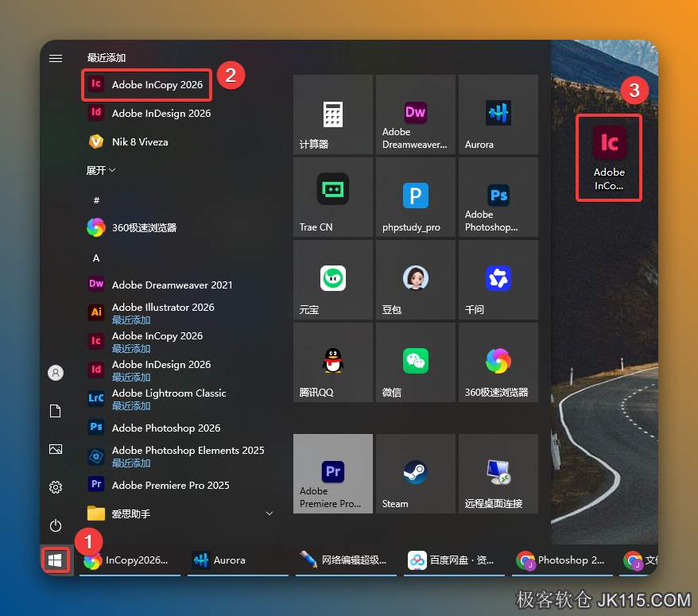The height and width of the screenshot is (616, 698).
Task: Launch the 腾讯QQ tile
Action: point(332,362)
